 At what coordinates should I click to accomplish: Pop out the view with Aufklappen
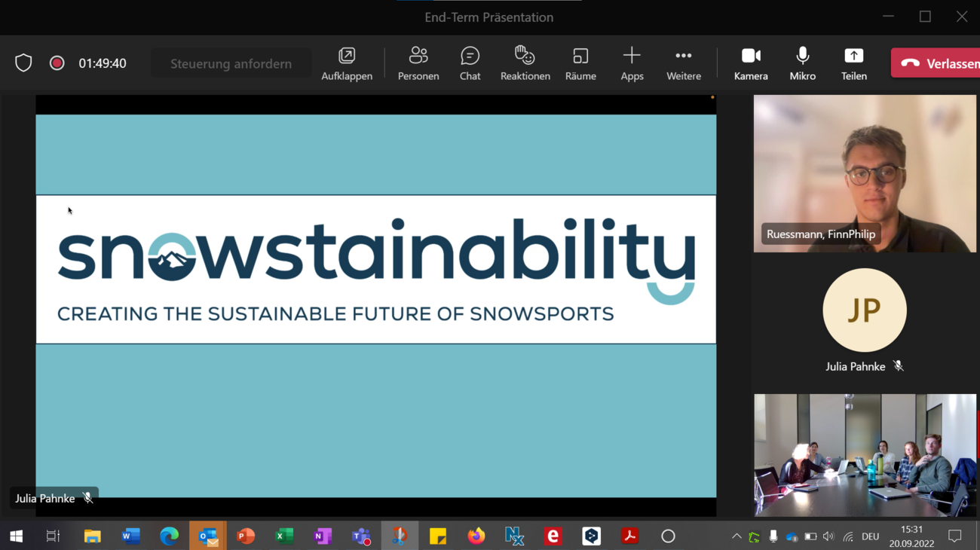pos(347,64)
